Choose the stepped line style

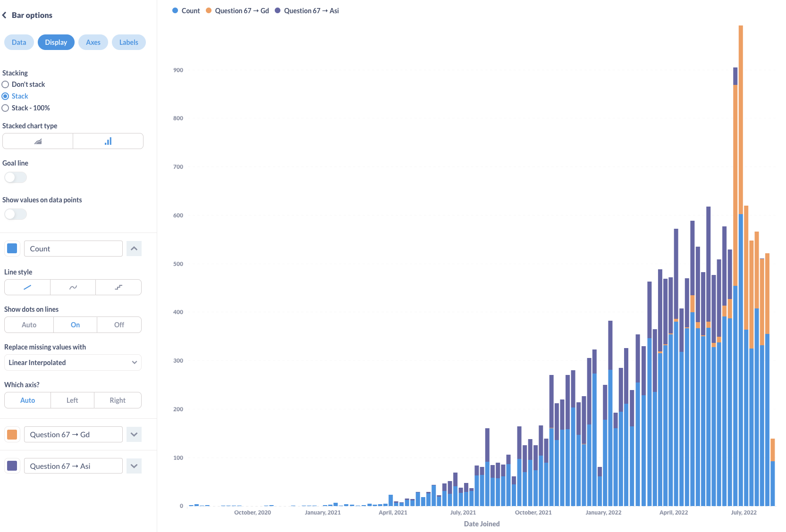point(118,287)
